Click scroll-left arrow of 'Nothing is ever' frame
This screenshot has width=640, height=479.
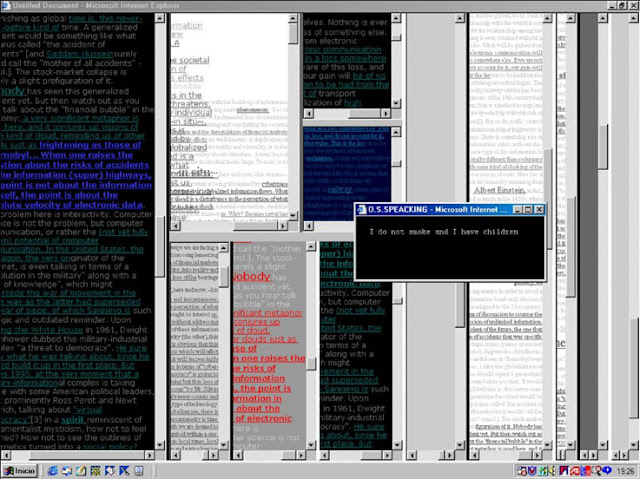[x=309, y=113]
